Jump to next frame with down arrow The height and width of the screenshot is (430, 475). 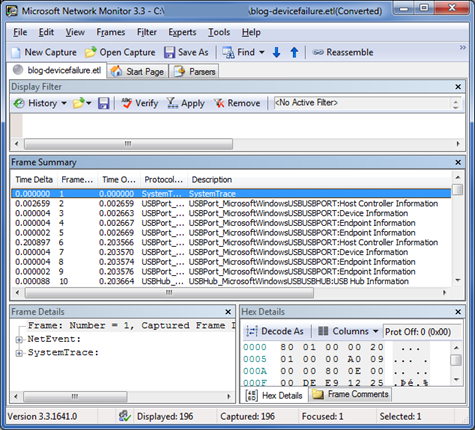[x=276, y=52]
